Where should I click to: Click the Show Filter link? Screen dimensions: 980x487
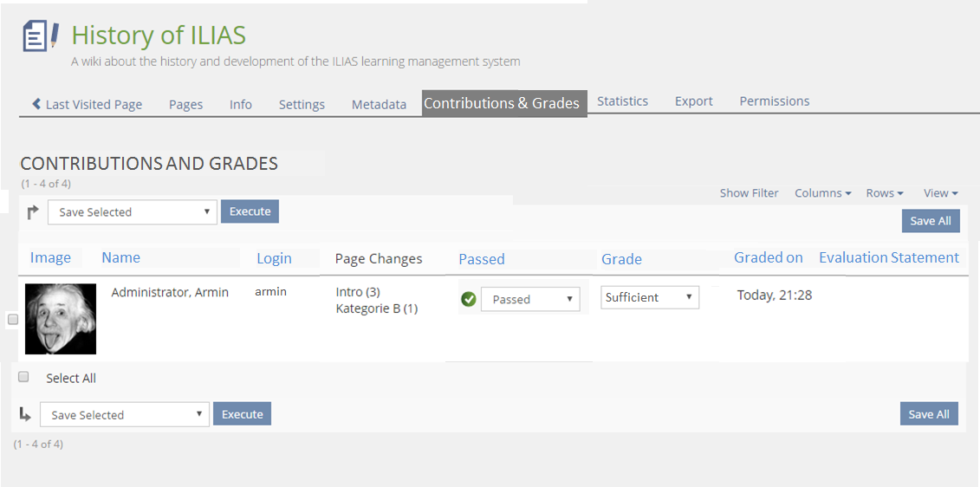[749, 193]
